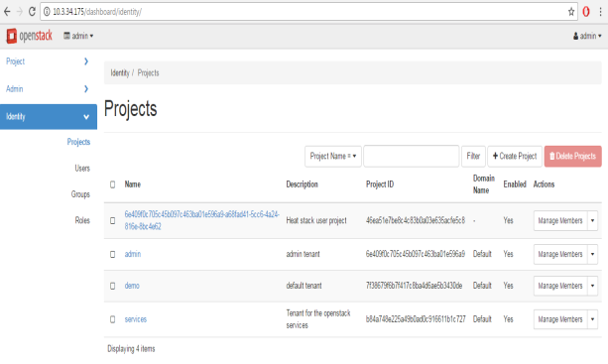
Task: Open the services project link
Action: 135,319
